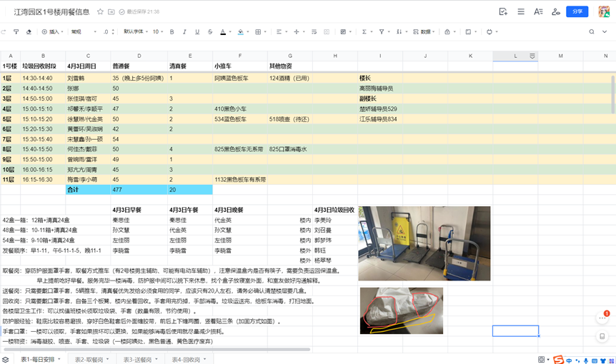Switch to 表4-回收岗 sheet tab
Viewport: 616px width, 364px height.
[x=189, y=359]
